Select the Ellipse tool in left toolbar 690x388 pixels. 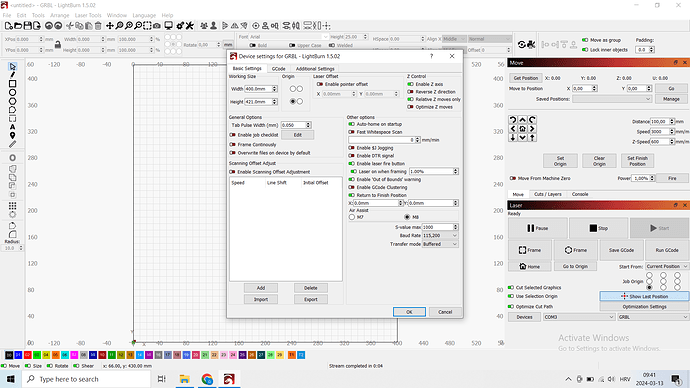[12, 92]
